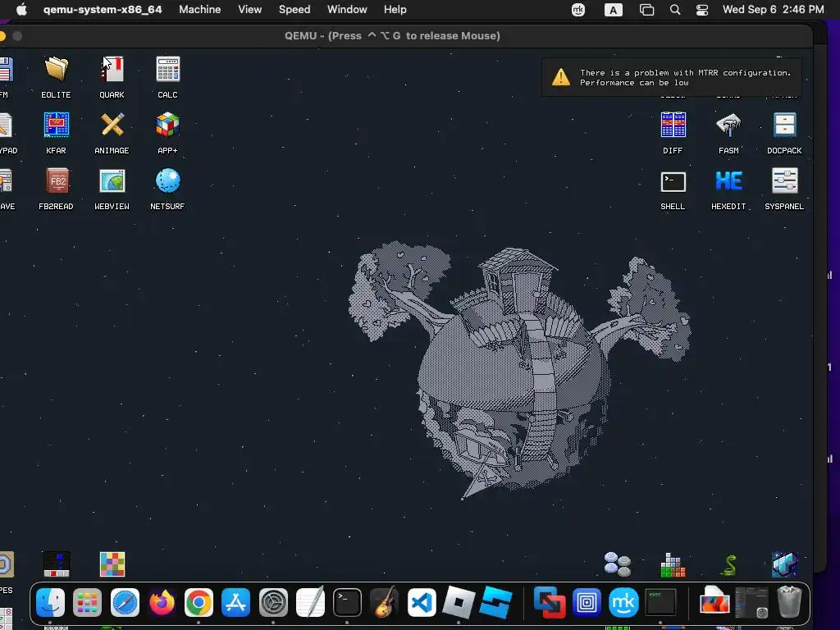Open the Help menu
840x630 pixels.
coord(395,10)
